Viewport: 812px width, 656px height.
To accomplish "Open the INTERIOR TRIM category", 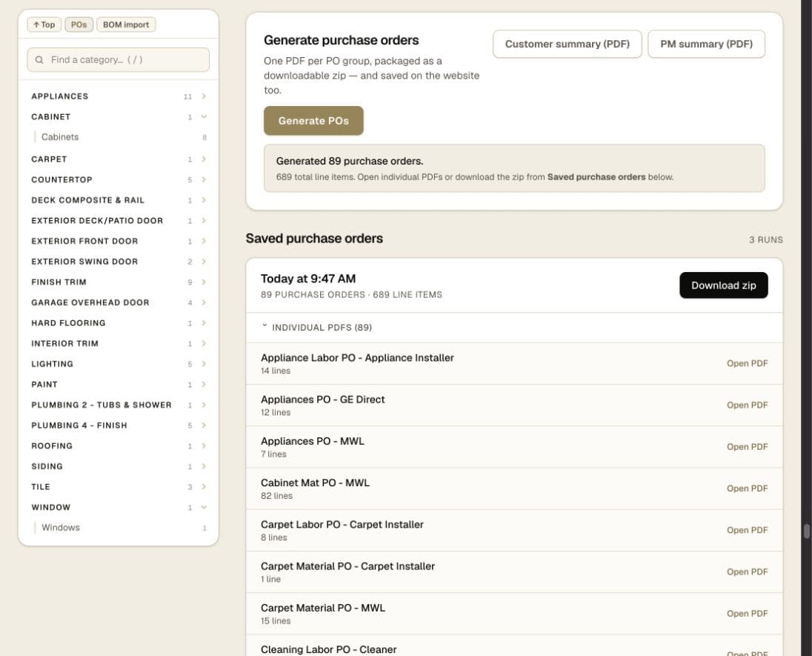I will 118,343.
